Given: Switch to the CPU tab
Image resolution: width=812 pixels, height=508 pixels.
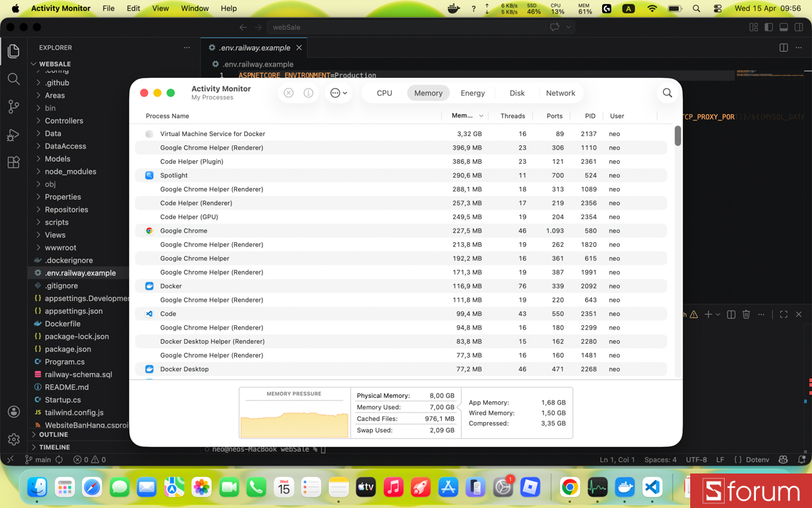Looking at the screenshot, I should click(x=384, y=93).
